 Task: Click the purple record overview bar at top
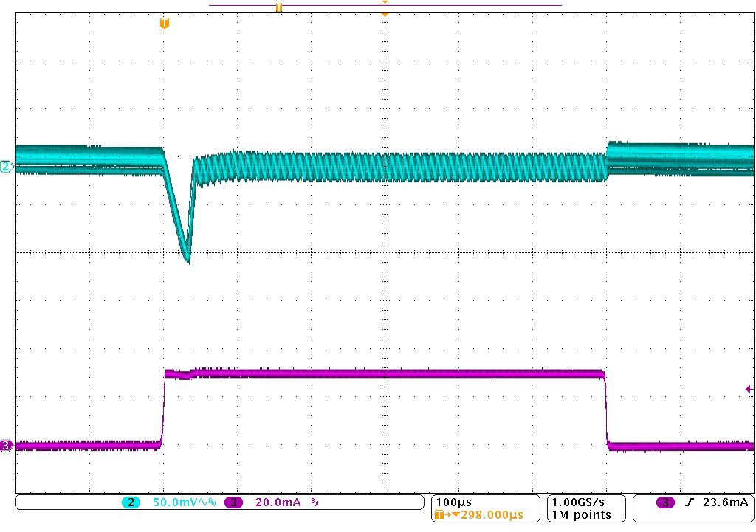[443, 5]
